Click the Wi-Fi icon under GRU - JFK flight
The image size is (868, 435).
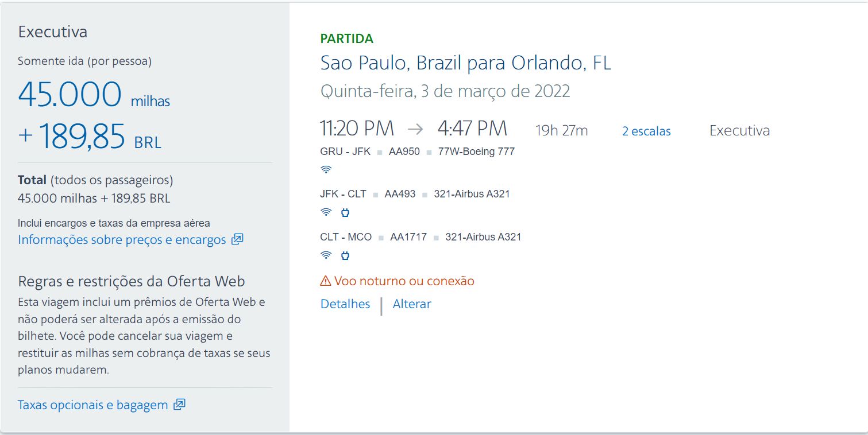326,169
